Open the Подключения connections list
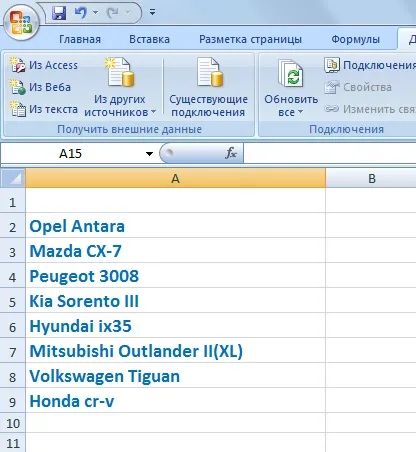The image size is (416, 452). [x=370, y=65]
